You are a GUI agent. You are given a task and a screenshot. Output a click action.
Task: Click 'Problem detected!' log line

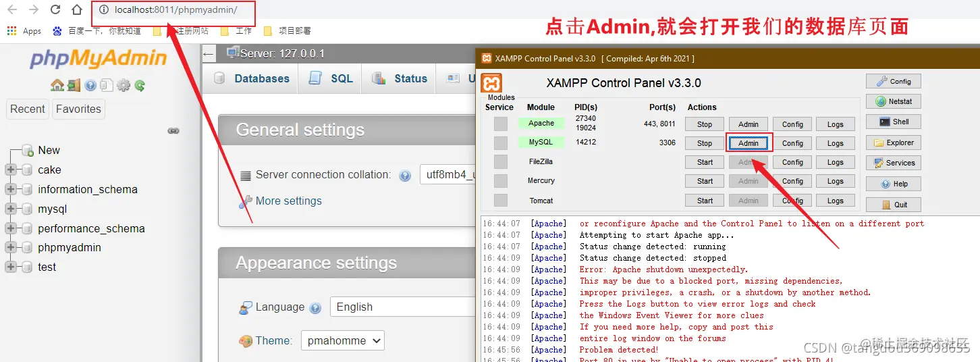pyautogui.click(x=619, y=350)
